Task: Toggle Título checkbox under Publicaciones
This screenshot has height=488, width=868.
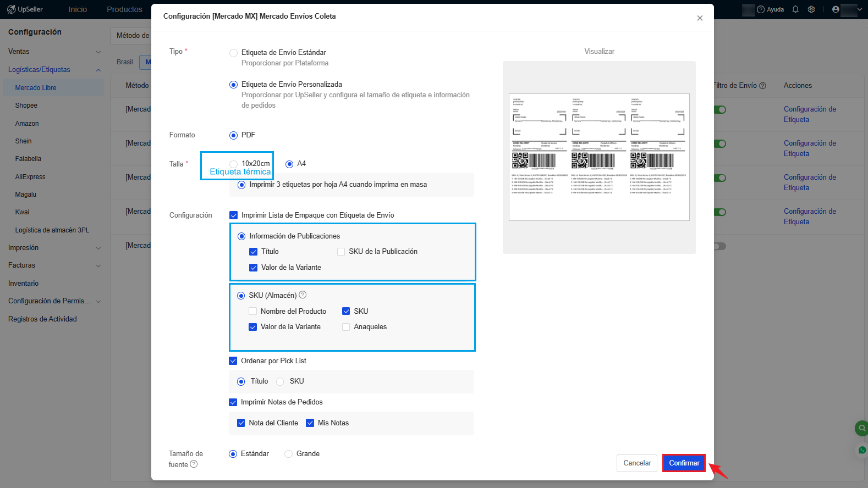Action: click(253, 252)
